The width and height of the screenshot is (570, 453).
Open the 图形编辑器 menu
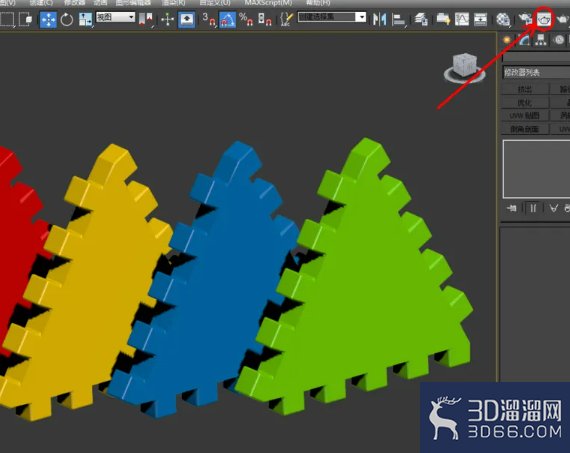tap(133, 3)
